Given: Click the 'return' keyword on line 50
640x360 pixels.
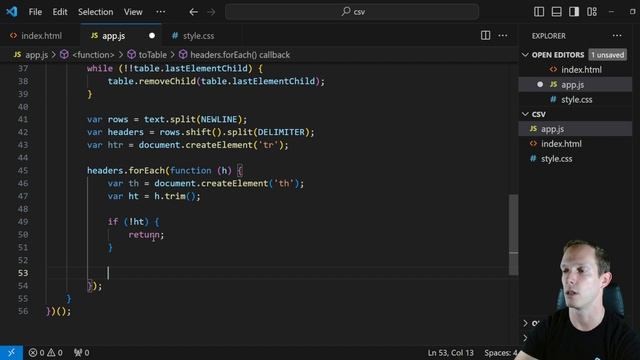Looking at the screenshot, I should pyautogui.click(x=144, y=235).
